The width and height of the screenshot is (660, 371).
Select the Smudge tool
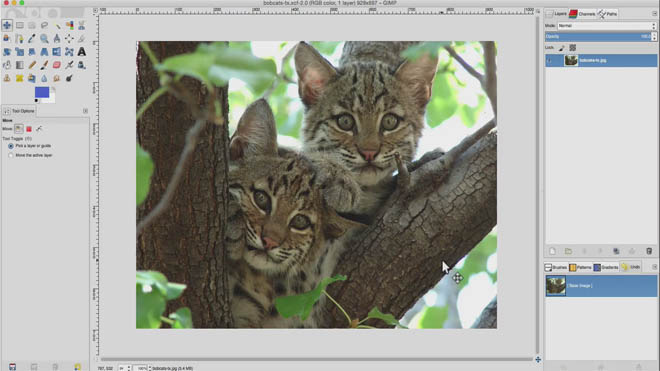coord(56,78)
